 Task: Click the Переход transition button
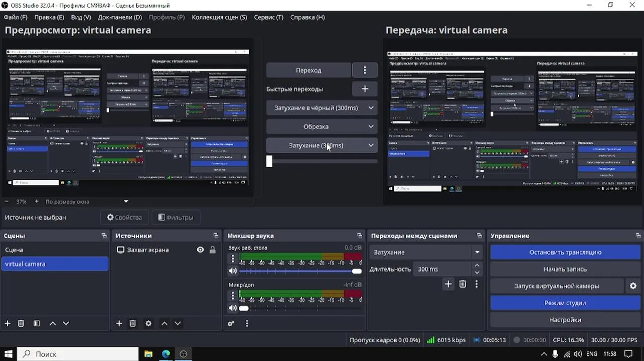click(308, 70)
